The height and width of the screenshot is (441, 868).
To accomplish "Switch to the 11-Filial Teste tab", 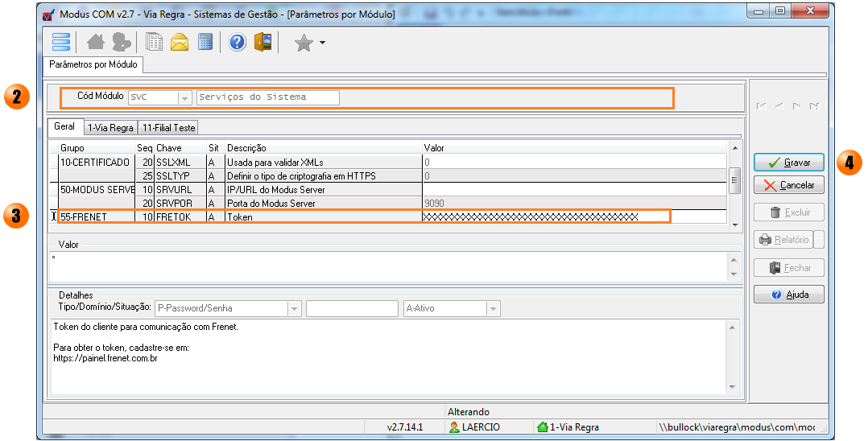I will (x=167, y=127).
